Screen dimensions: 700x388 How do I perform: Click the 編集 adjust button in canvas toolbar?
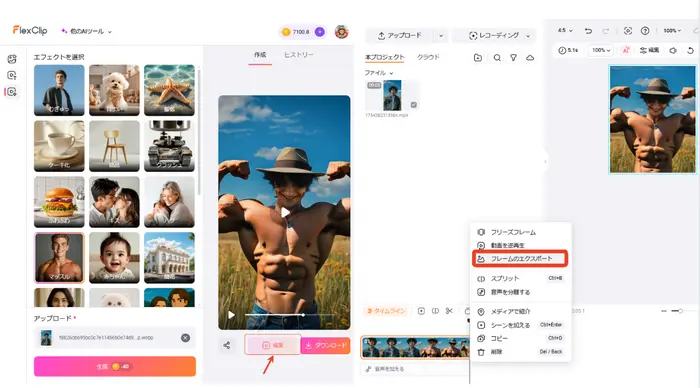coord(649,50)
